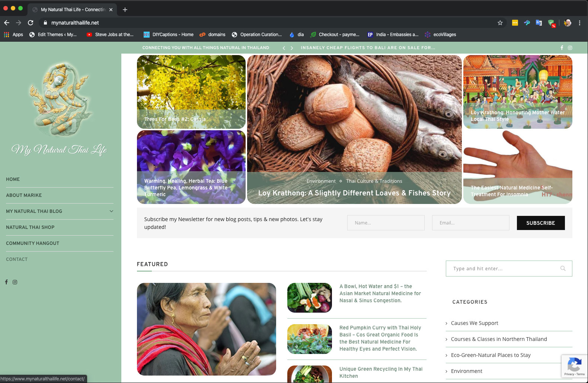Focus the newsletter Name field
The width and height of the screenshot is (588, 383).
click(x=386, y=223)
